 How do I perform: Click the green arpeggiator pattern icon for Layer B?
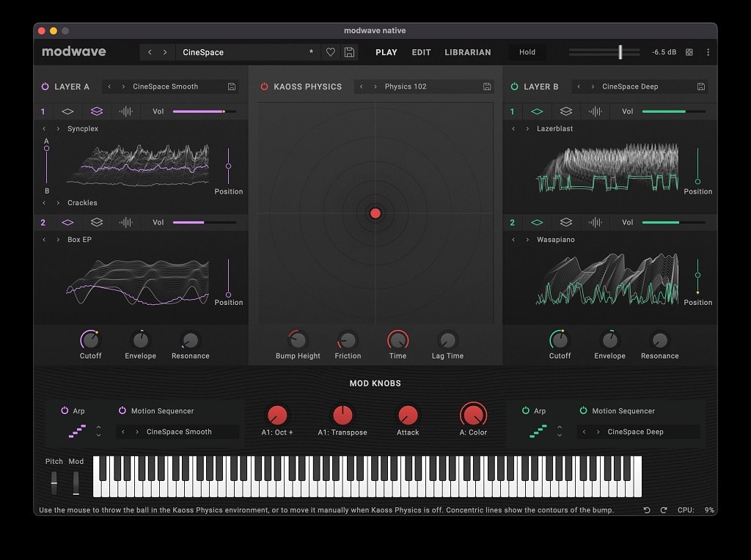(538, 431)
